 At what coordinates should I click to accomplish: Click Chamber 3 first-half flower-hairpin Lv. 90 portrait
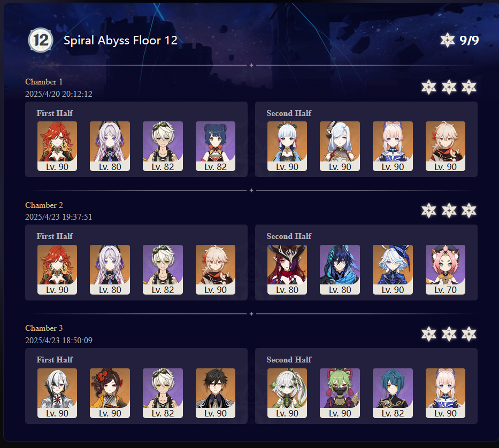pyautogui.click(x=110, y=393)
